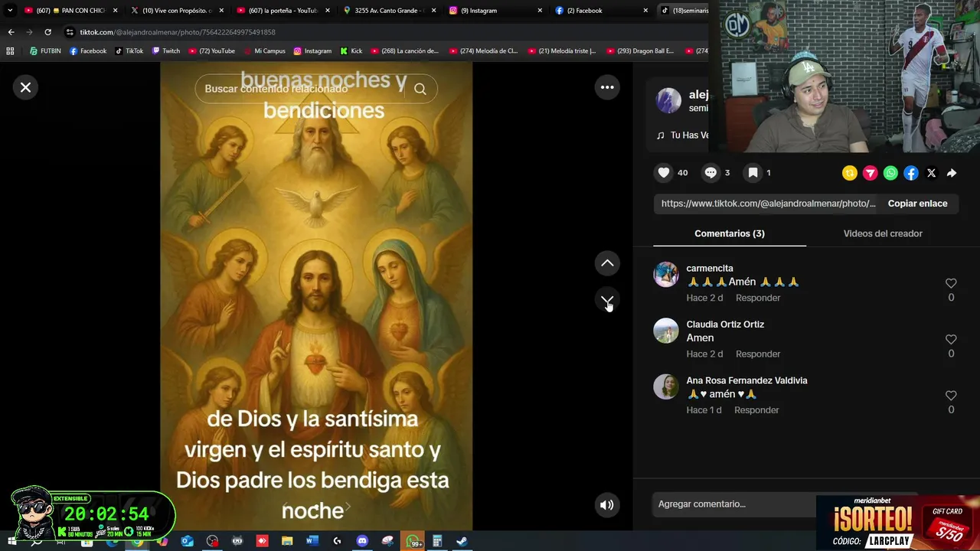Click the magnifier search icon
This screenshot has height=551, width=980.
click(x=420, y=89)
